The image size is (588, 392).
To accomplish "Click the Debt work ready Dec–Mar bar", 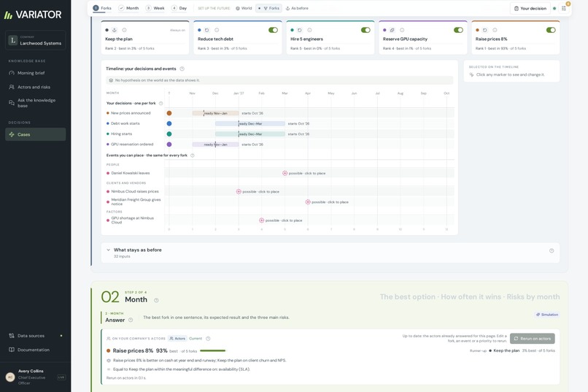I will coord(250,123).
